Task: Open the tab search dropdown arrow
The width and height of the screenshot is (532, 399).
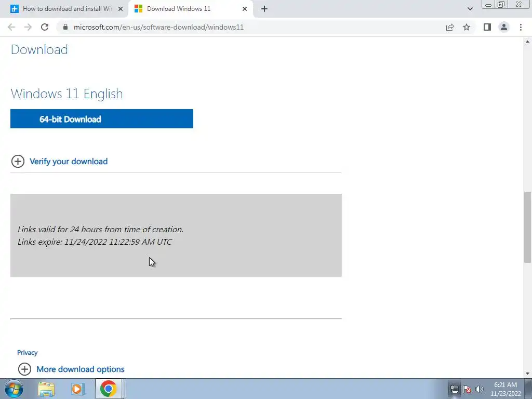Action: click(470, 9)
